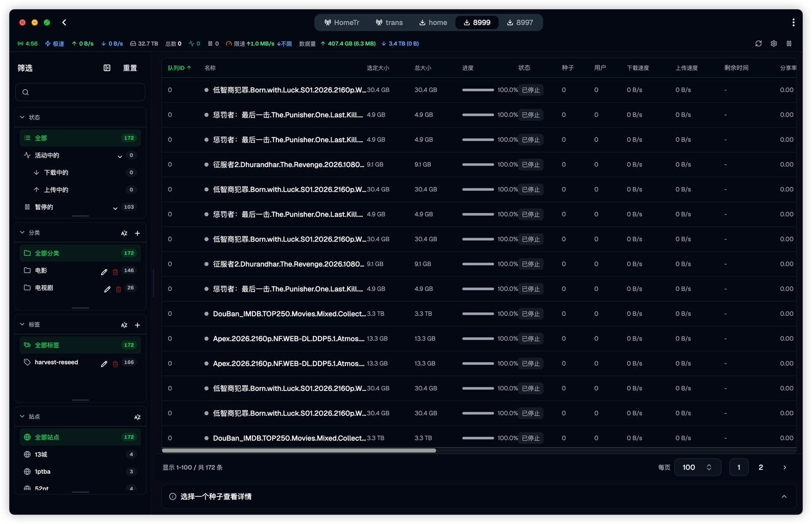Image resolution: width=812 pixels, height=524 pixels.
Task: Click progress bar of first DouBan_IMDB.TOP250 row
Action: point(478,314)
